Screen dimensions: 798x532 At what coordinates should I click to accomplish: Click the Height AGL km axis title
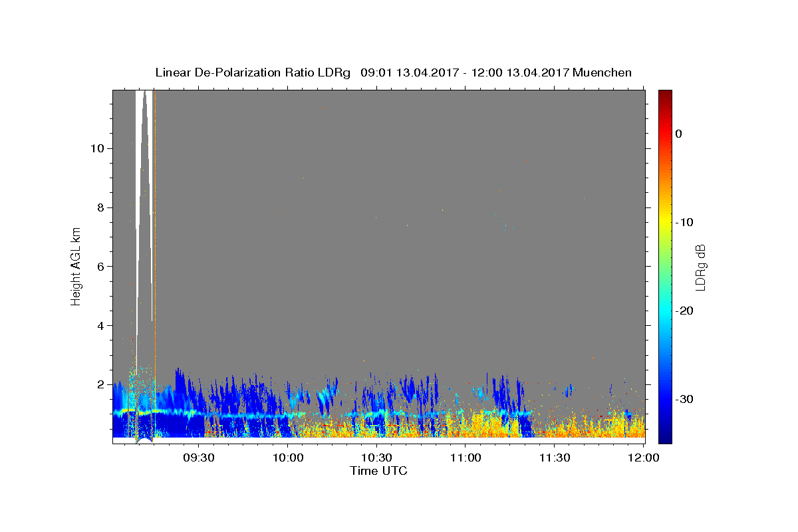pos(76,266)
